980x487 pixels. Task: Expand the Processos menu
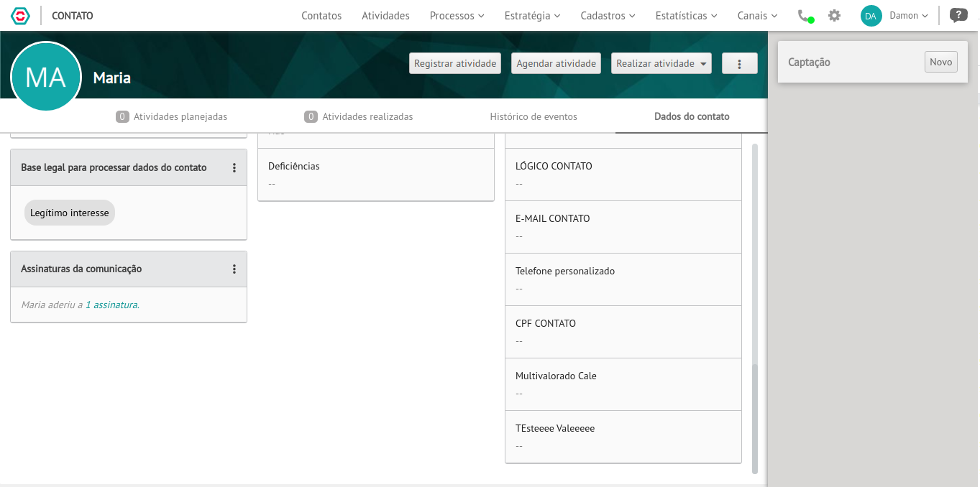pyautogui.click(x=457, y=15)
